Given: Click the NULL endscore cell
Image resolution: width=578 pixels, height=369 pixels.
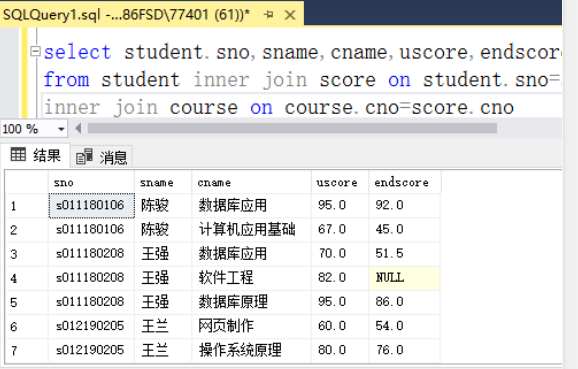Looking at the screenshot, I should (x=404, y=278).
